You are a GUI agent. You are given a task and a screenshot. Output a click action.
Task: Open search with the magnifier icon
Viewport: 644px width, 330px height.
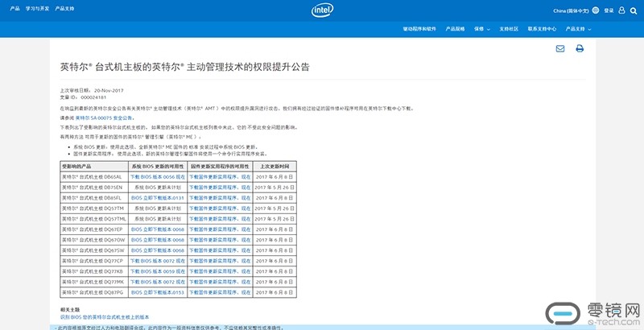634,10
